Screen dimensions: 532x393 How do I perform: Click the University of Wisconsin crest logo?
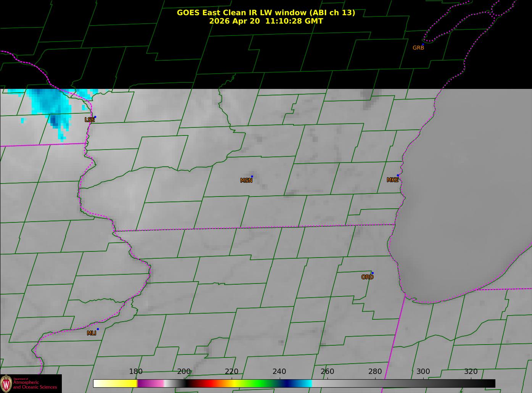click(x=6, y=383)
